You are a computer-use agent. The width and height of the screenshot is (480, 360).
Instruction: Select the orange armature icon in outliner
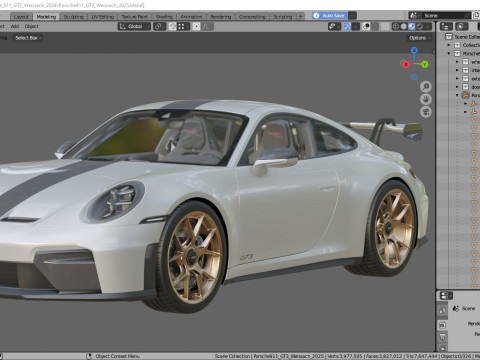pyautogui.click(x=466, y=95)
